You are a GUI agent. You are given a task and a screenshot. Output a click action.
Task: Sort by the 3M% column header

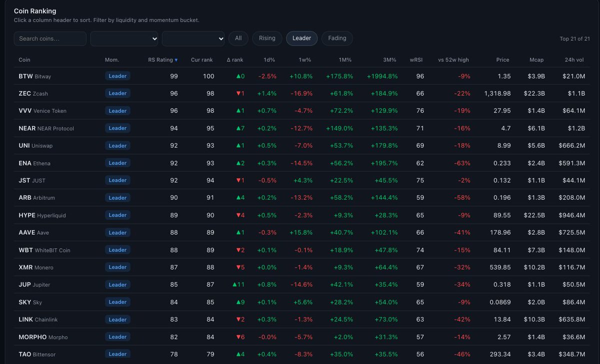pyautogui.click(x=389, y=60)
